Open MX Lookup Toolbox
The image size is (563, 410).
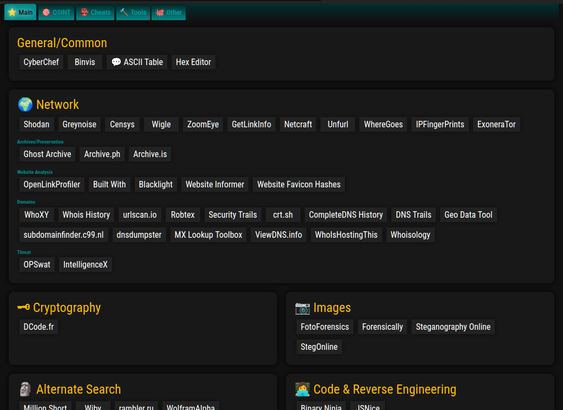[208, 235]
